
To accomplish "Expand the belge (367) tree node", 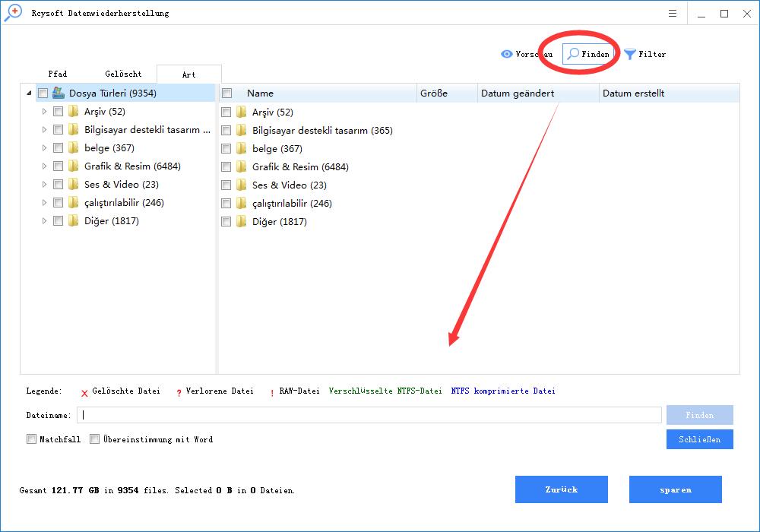I will click(44, 147).
